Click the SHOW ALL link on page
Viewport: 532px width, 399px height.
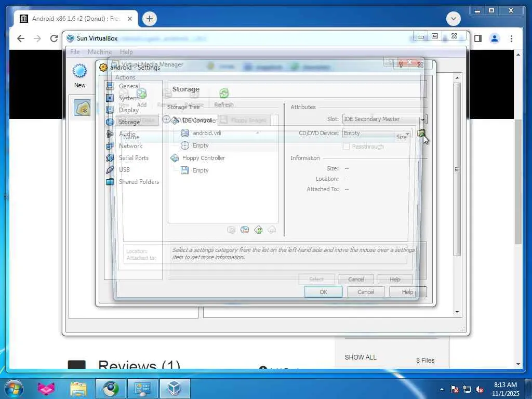coord(361,357)
